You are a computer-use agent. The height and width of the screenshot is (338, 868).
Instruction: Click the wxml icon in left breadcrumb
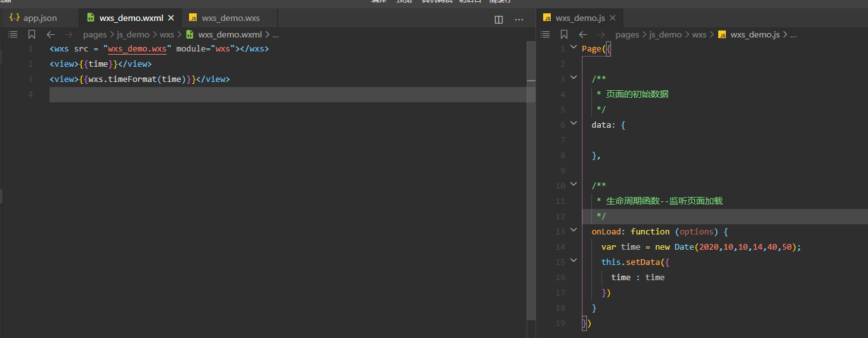click(x=190, y=35)
